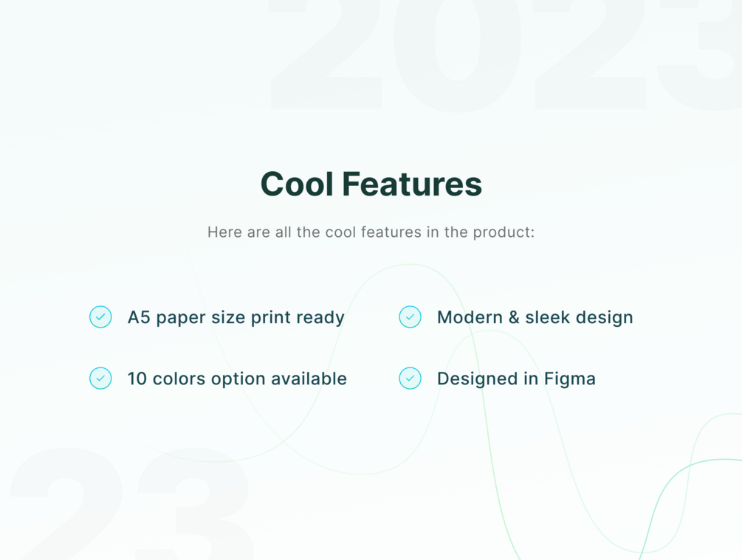Click the "Cool Features" heading
The height and width of the screenshot is (560, 742).
click(371, 184)
